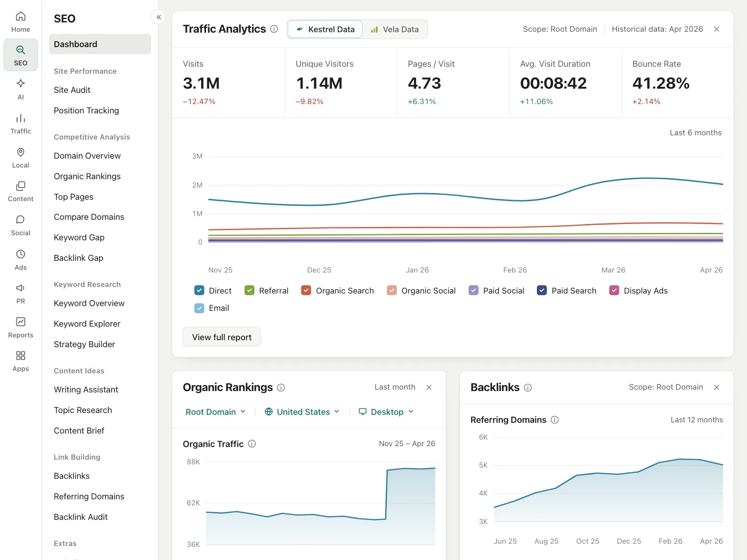Click the Visits 3.1M metric value
The width and height of the screenshot is (747, 560).
coord(201,83)
